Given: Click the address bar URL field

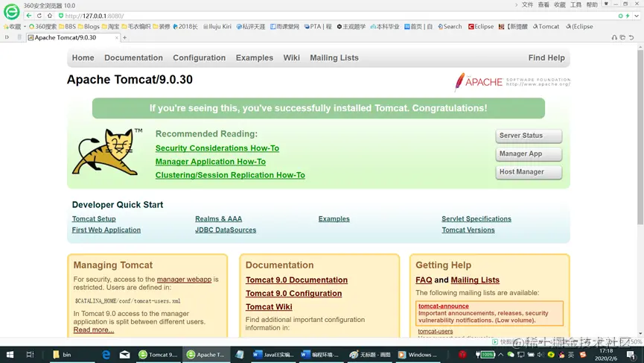Looking at the screenshot, I should pyautogui.click(x=337, y=16).
